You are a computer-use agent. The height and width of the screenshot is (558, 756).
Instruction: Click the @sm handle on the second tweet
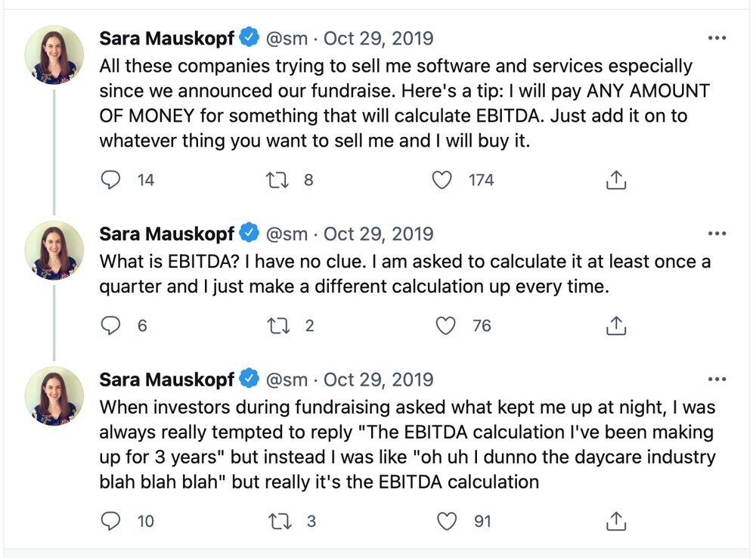click(287, 234)
